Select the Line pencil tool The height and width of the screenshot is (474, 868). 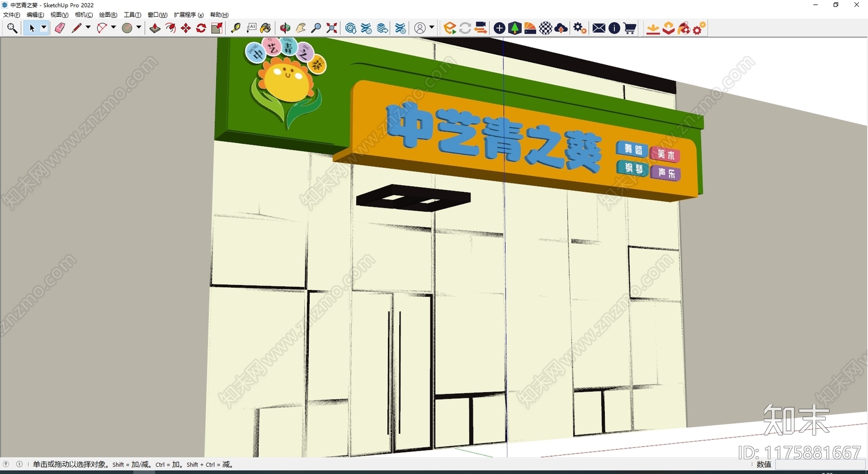coord(76,28)
